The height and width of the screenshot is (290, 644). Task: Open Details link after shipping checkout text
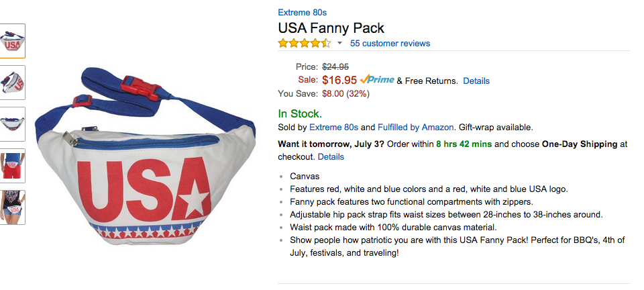(331, 157)
